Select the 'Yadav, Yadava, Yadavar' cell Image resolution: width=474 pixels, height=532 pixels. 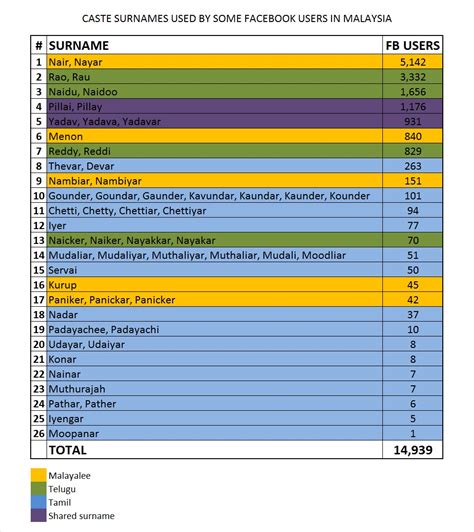[214, 121]
